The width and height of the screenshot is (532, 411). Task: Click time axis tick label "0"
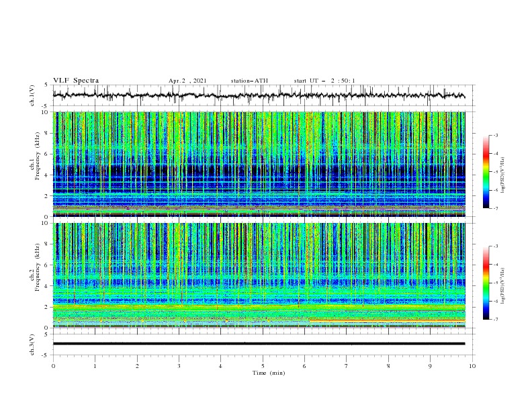click(53, 366)
